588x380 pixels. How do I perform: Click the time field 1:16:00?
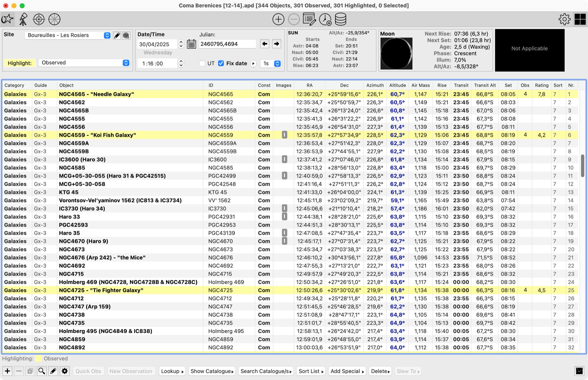point(158,63)
